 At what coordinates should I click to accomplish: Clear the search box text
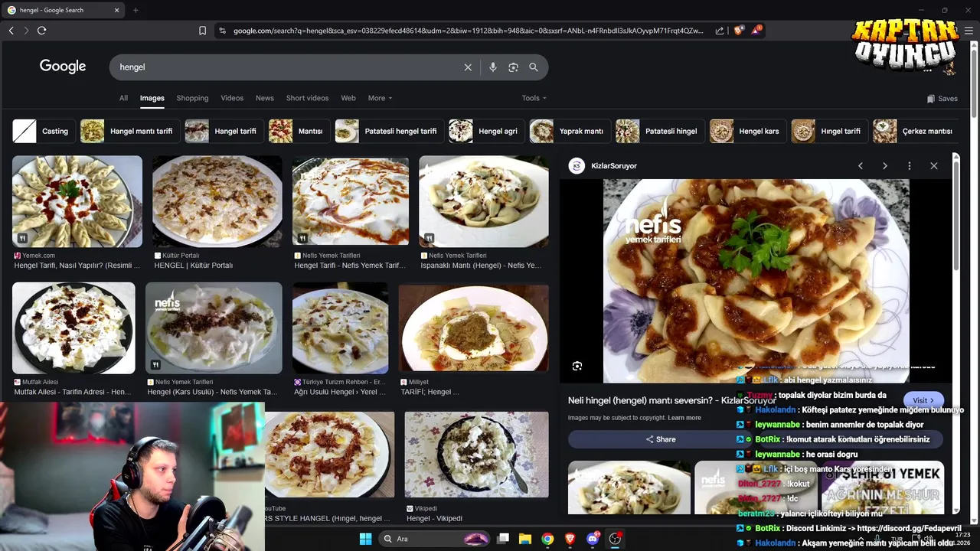pyautogui.click(x=468, y=67)
